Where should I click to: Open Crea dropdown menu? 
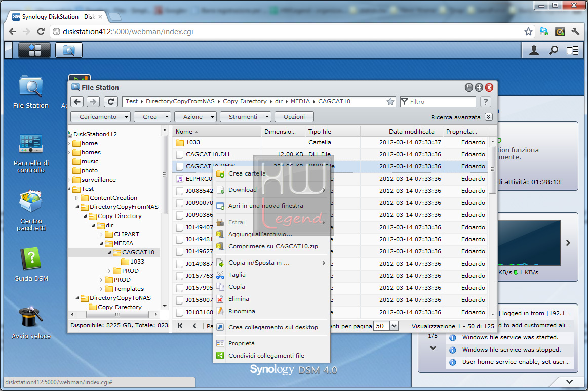(152, 117)
